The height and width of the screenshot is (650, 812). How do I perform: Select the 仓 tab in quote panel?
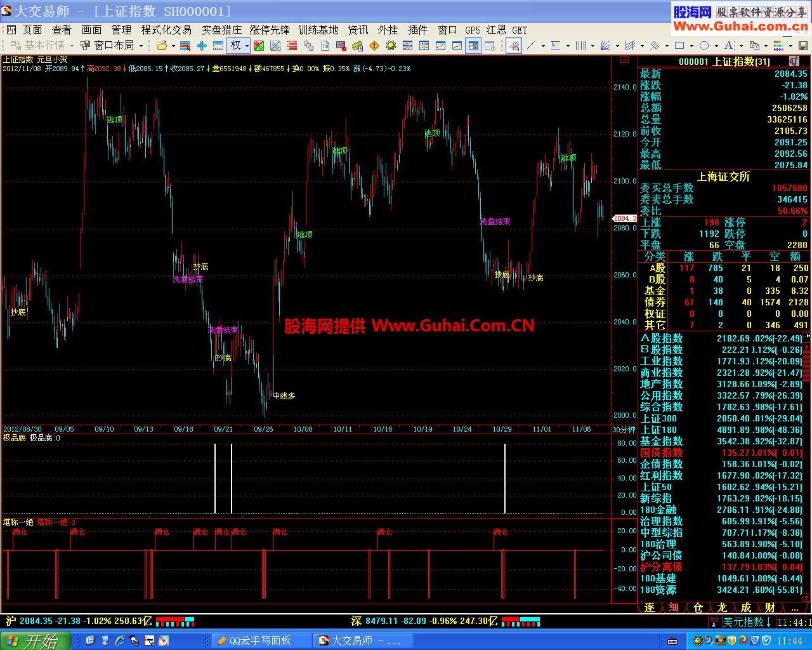click(x=698, y=607)
